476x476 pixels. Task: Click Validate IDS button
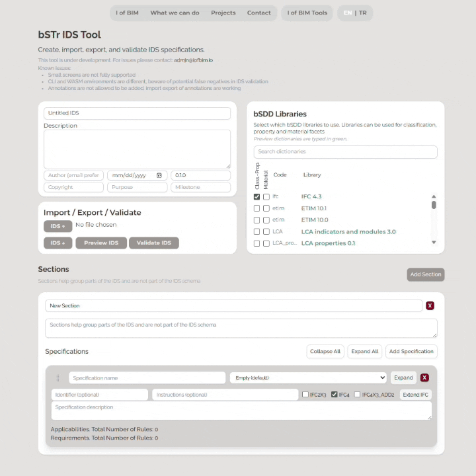tap(153, 243)
